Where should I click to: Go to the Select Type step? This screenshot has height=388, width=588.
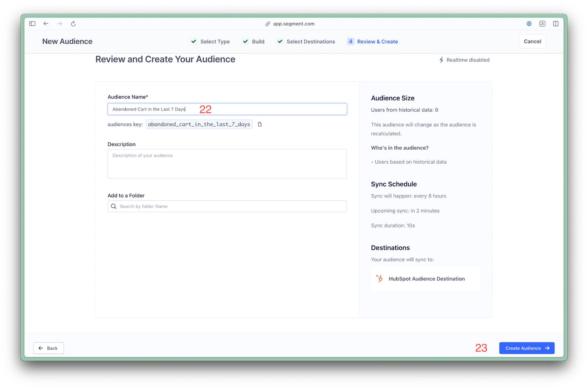click(x=211, y=41)
